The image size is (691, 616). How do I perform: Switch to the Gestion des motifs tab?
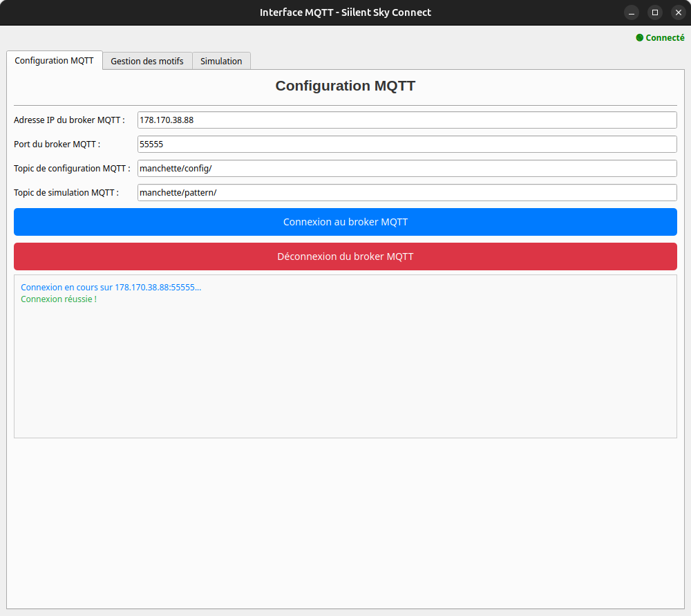[147, 62]
